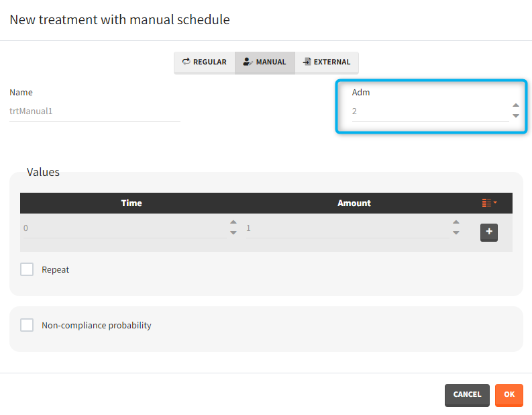
Task: Click the plus icon to add row
Action: 489,232
